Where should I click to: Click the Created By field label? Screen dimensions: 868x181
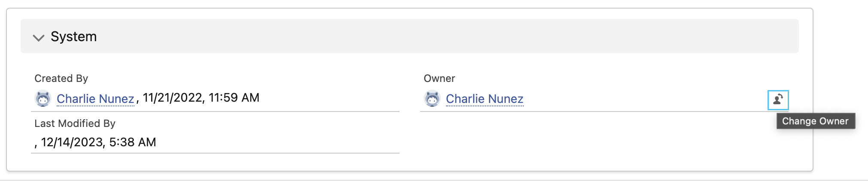[61, 78]
